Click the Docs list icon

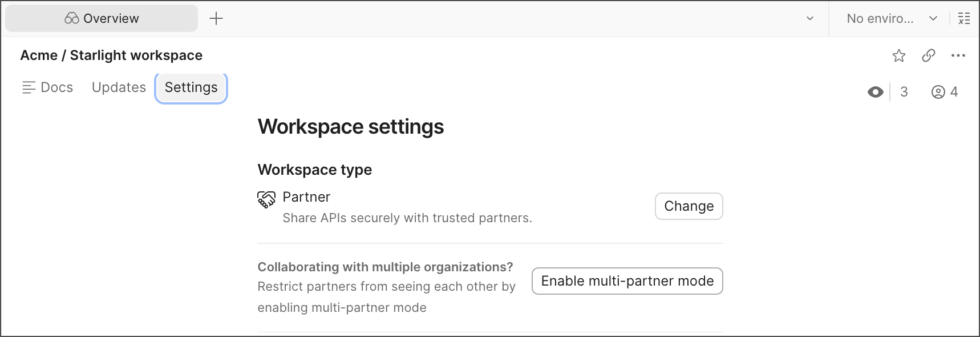tap(29, 87)
